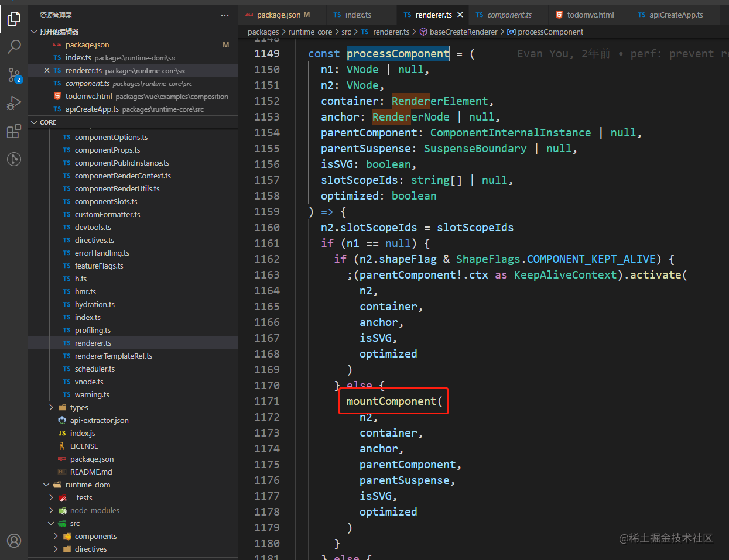The height and width of the screenshot is (560, 729).
Task: Open componentRenderUtils.ts file
Action: point(117,188)
